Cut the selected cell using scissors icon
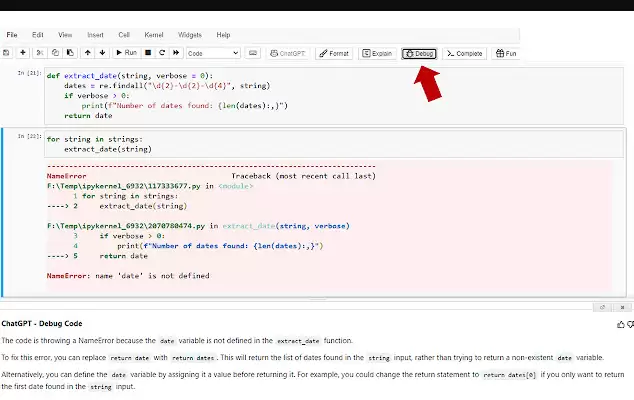Image resolution: width=634 pixels, height=400 pixels. point(40,53)
